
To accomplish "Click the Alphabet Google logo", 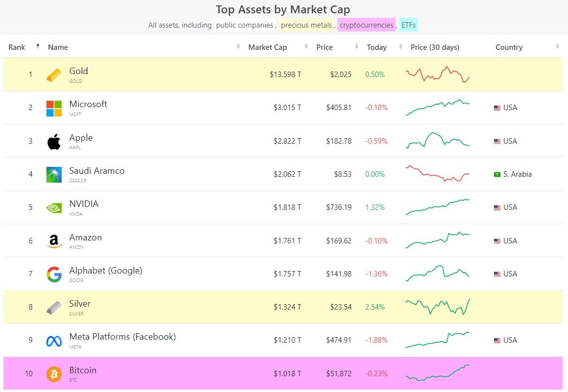I will (54, 274).
